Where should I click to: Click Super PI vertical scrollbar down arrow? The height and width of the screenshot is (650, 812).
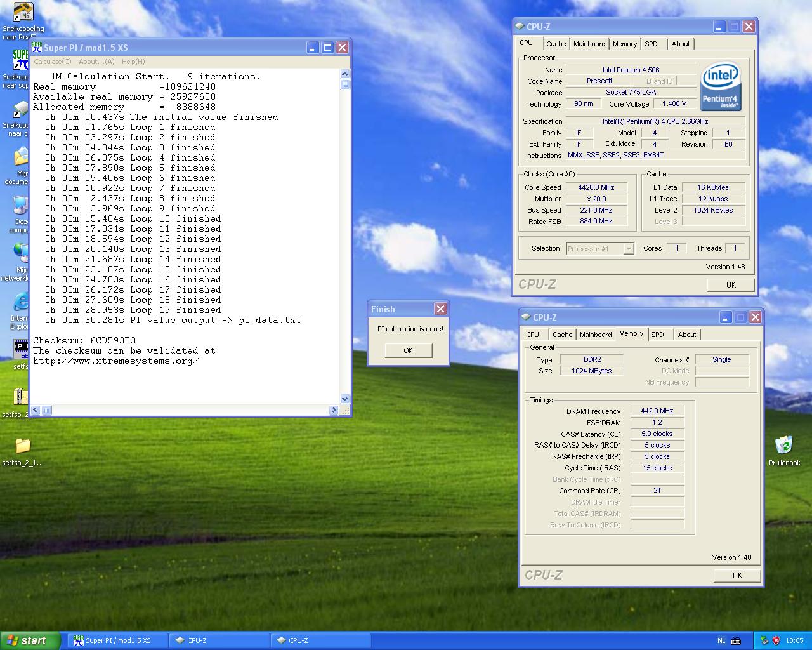pyautogui.click(x=345, y=399)
